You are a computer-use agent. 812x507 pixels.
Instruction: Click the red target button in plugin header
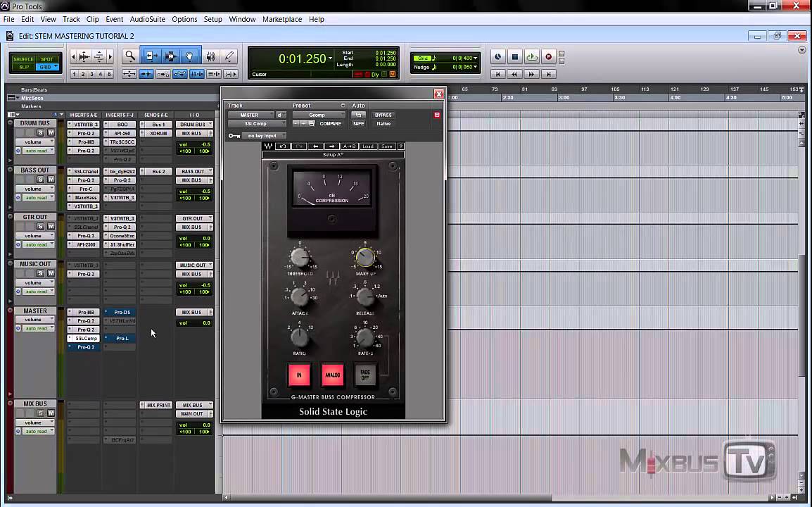[x=436, y=115]
